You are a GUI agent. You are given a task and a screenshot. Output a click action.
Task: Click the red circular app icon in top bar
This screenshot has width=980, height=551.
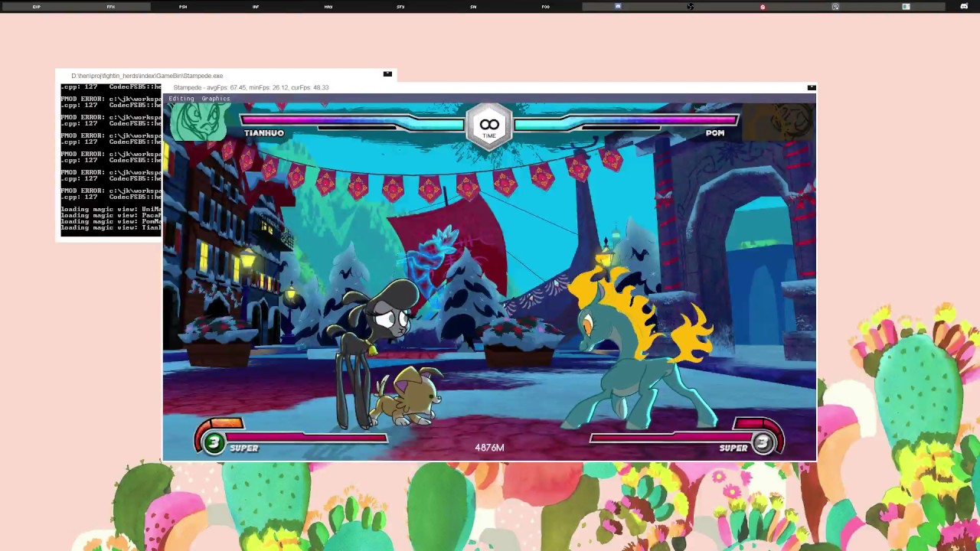coord(763,6)
